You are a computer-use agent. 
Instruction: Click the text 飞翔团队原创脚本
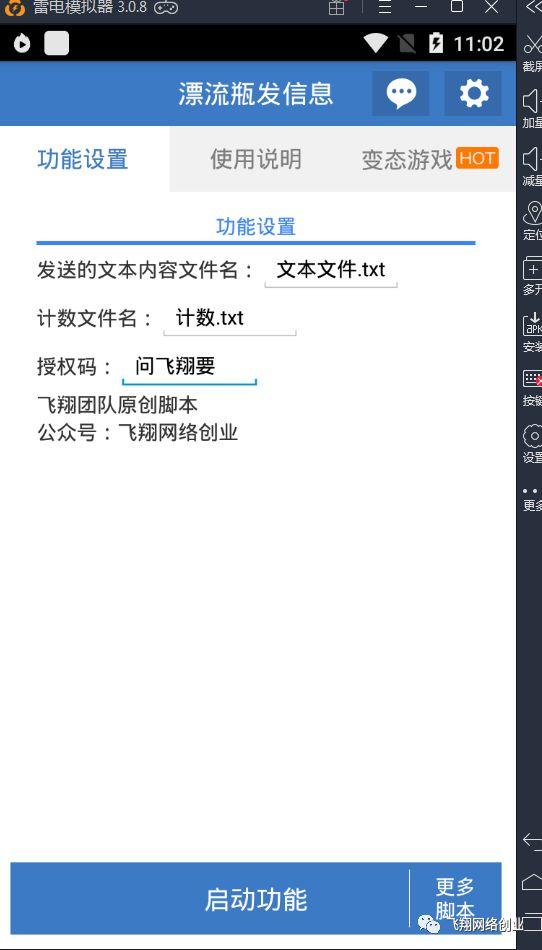pyautogui.click(x=117, y=405)
